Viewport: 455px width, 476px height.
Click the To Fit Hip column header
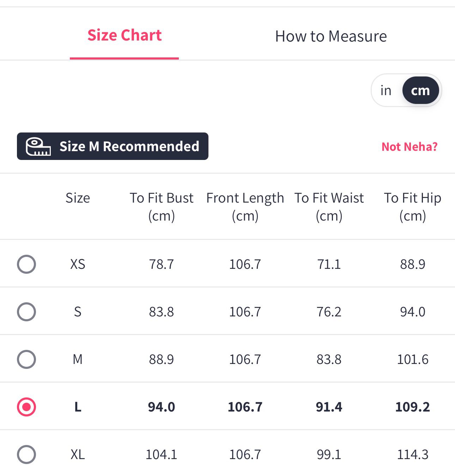[412, 206]
